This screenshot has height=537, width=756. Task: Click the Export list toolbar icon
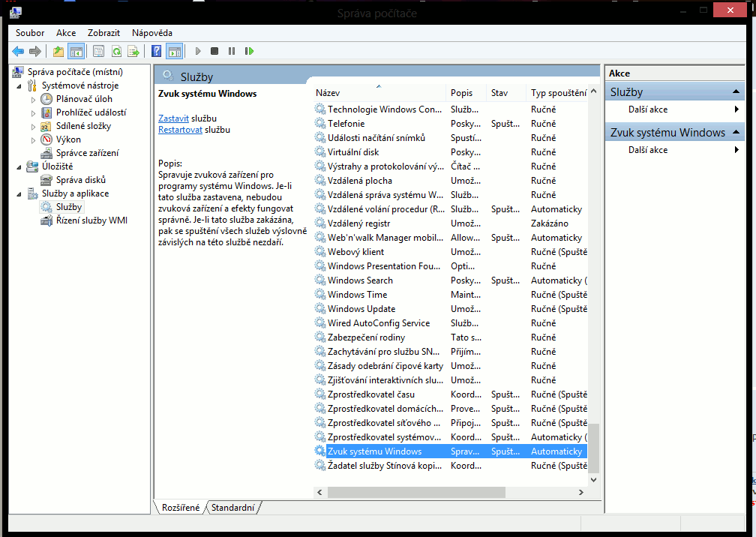pyautogui.click(x=133, y=51)
